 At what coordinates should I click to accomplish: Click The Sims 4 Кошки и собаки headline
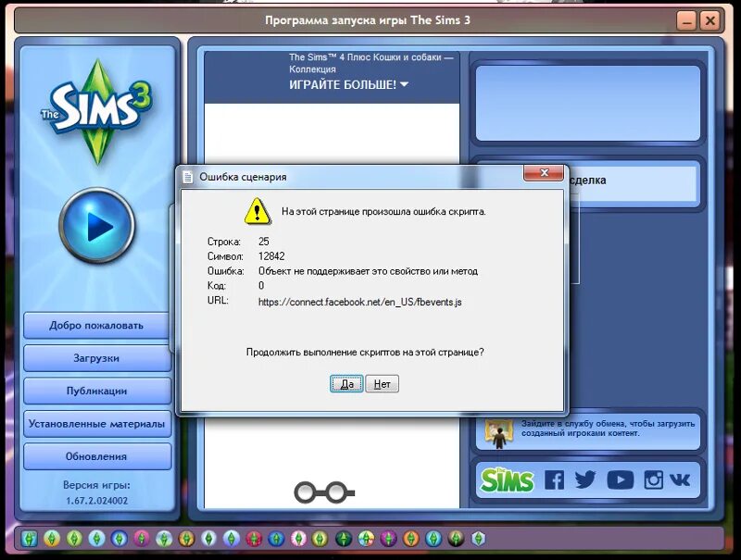[371, 63]
